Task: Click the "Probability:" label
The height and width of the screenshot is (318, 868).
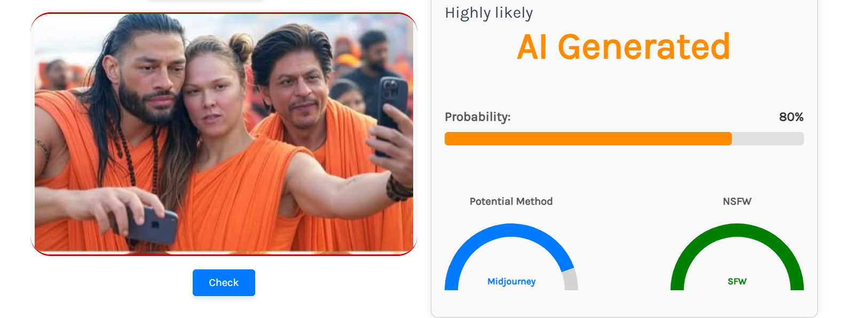Action: 477,117
